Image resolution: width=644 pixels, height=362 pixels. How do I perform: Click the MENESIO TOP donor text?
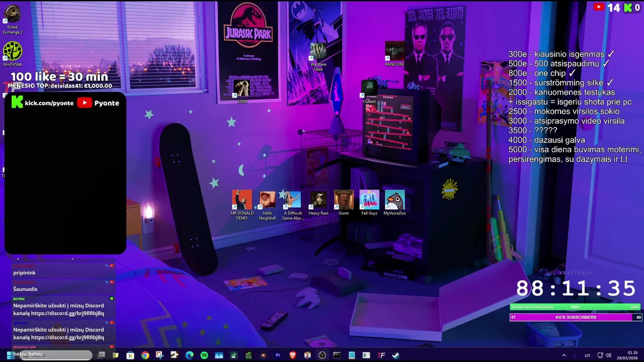click(x=59, y=86)
